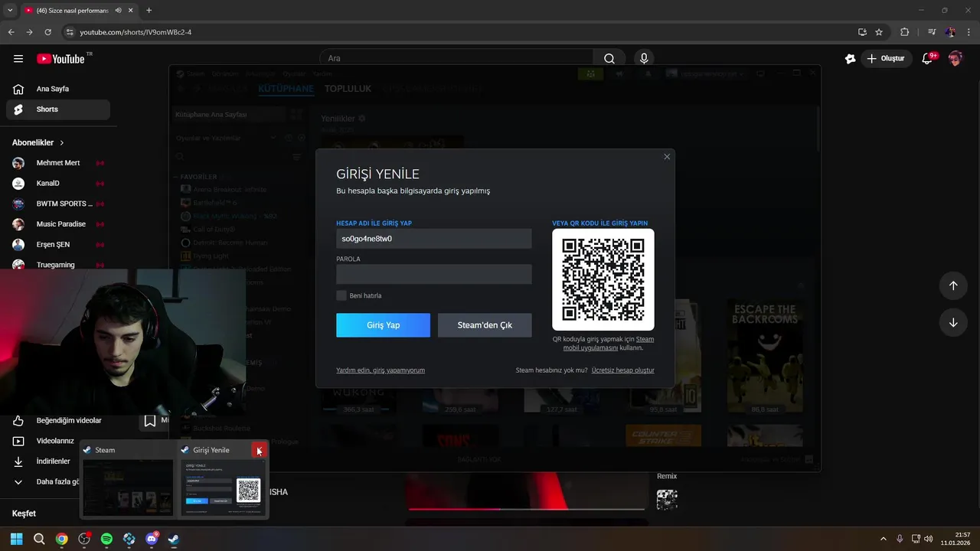Go to the YouTube logo home link

tap(60, 59)
